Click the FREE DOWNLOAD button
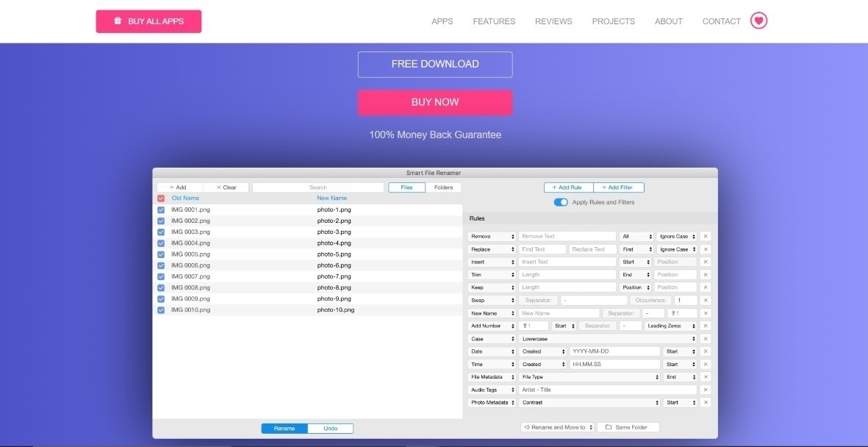The image size is (868, 447). click(434, 64)
